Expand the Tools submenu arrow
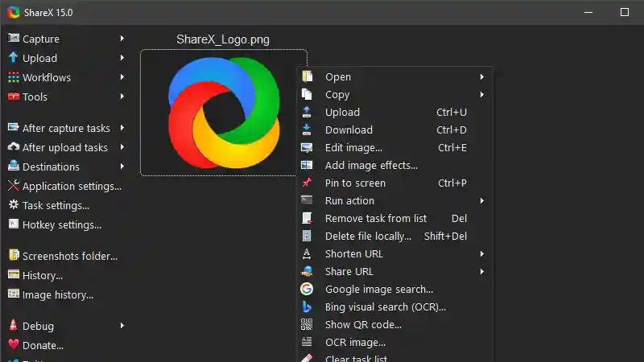Screen dimensions: 644x362 coord(122,96)
